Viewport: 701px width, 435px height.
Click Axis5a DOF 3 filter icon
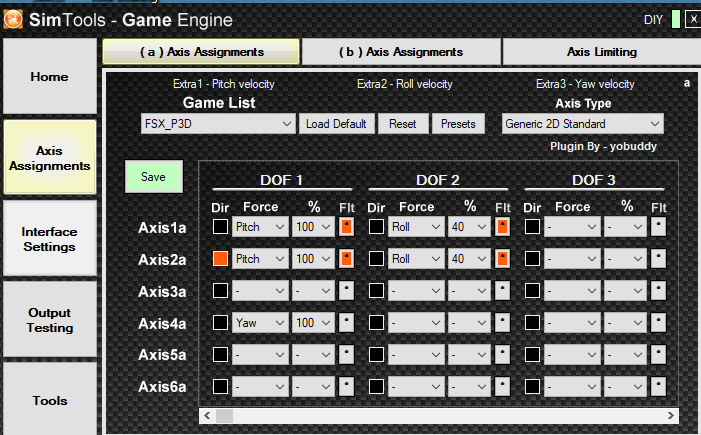click(658, 355)
